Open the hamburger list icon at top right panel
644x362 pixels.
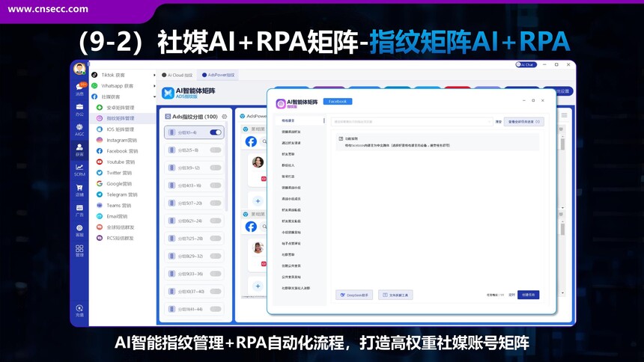pyautogui.click(x=565, y=115)
